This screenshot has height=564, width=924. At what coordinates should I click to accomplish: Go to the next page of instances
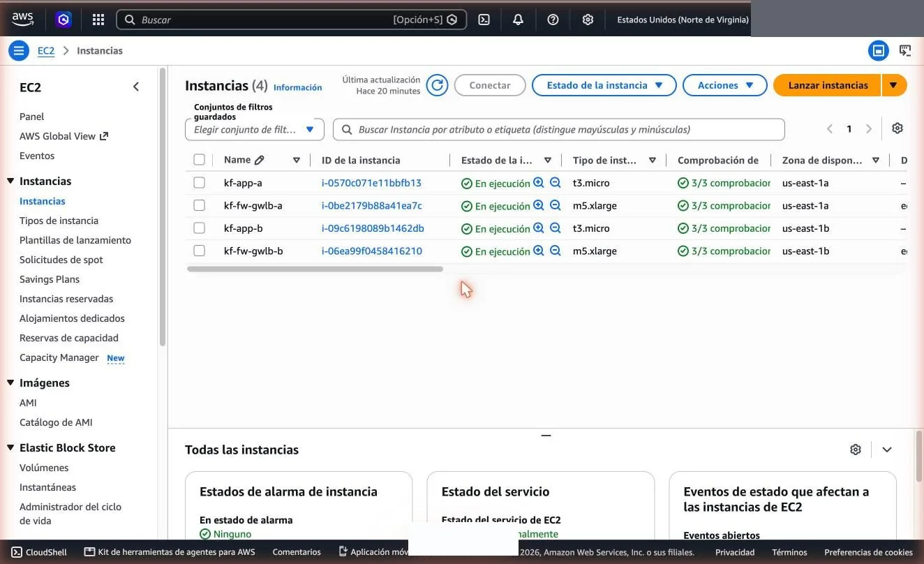[x=869, y=128]
